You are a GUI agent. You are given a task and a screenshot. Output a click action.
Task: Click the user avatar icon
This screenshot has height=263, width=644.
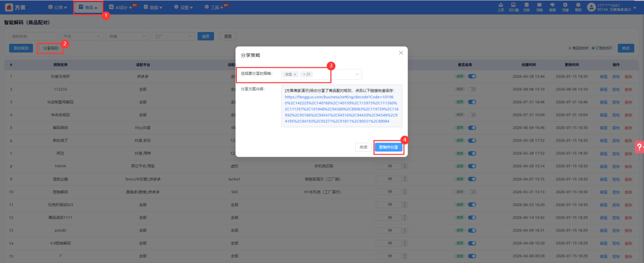click(x=591, y=7)
